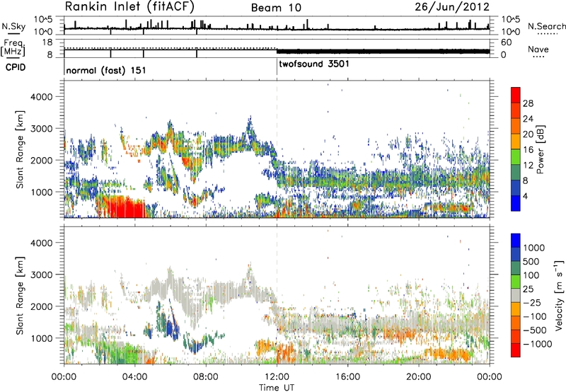Click the 'N.Search' legend label

tap(546, 26)
